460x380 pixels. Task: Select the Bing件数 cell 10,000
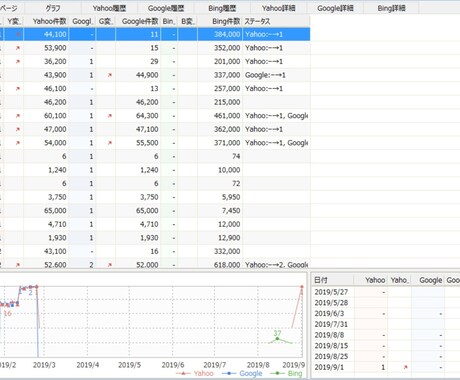point(220,170)
